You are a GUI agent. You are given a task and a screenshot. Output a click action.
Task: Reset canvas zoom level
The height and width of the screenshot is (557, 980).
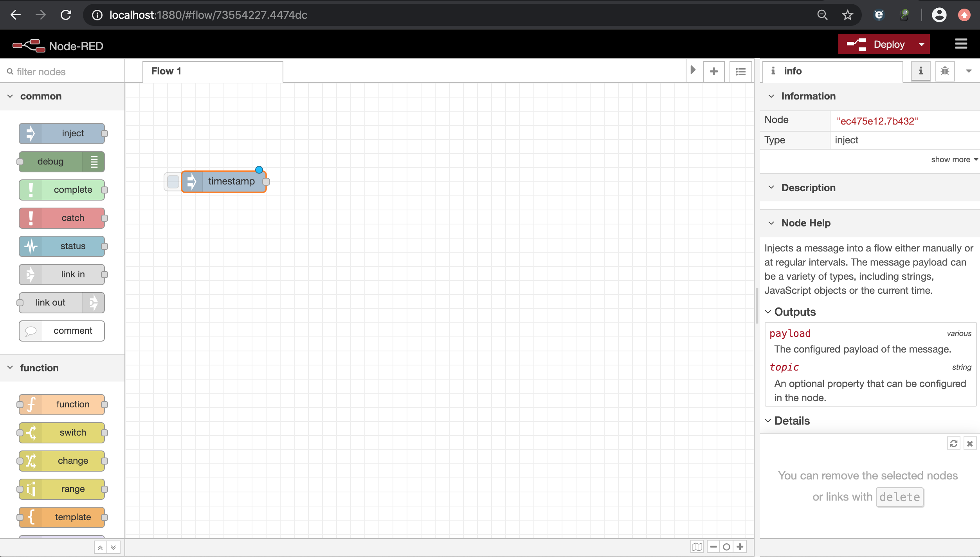(x=726, y=546)
